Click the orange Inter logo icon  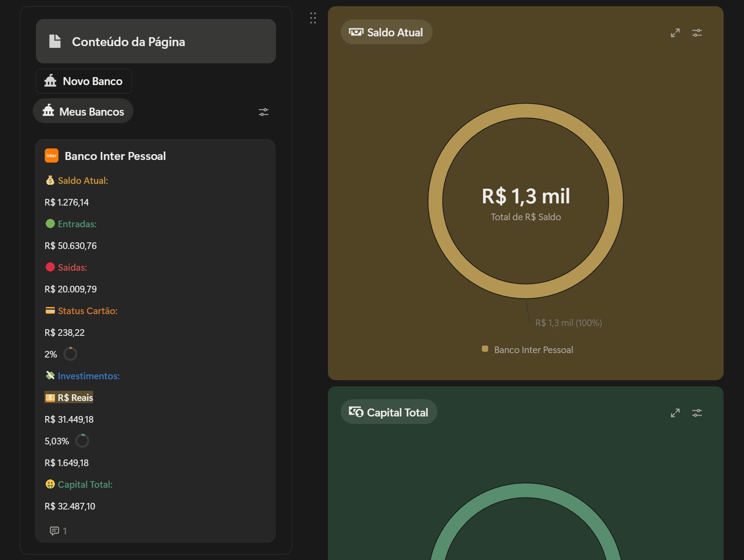[52, 156]
